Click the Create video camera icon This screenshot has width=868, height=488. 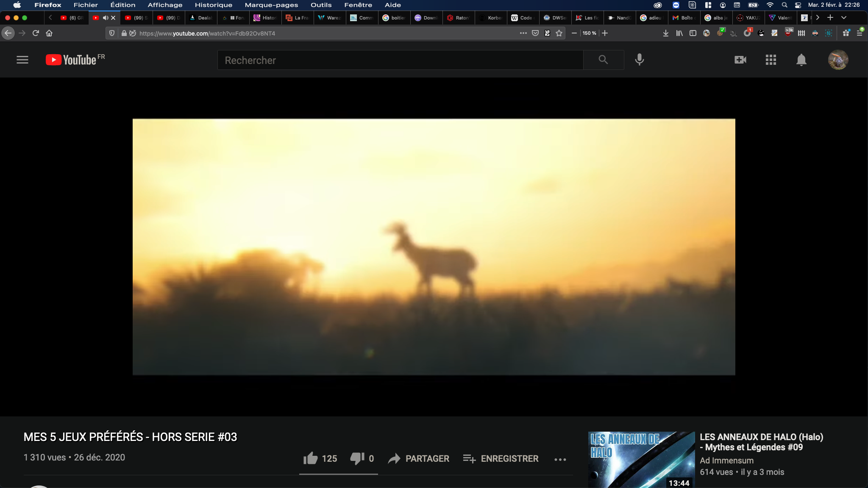[740, 60]
